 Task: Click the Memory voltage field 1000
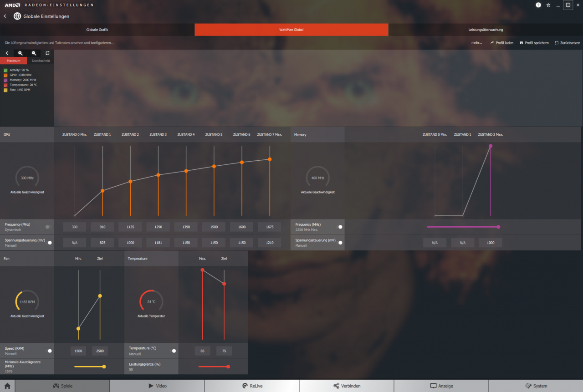[x=491, y=243]
